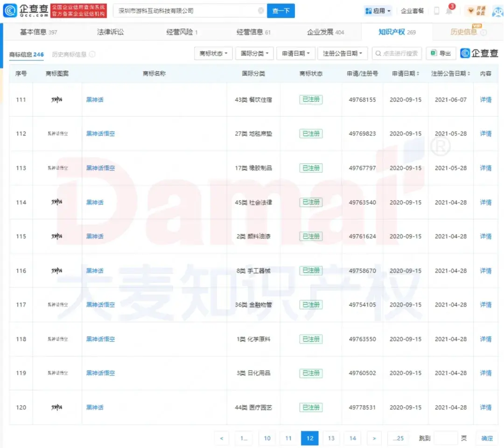Click the 点击进行搜索 table search field
This screenshot has width=504, height=448.
click(x=397, y=53)
